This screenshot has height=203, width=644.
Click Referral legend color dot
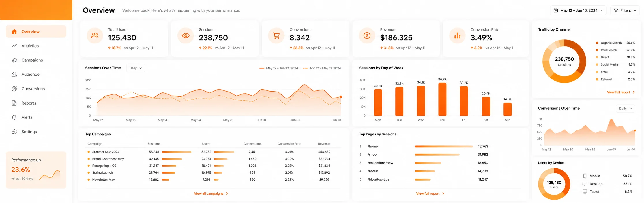pyautogui.click(x=597, y=79)
